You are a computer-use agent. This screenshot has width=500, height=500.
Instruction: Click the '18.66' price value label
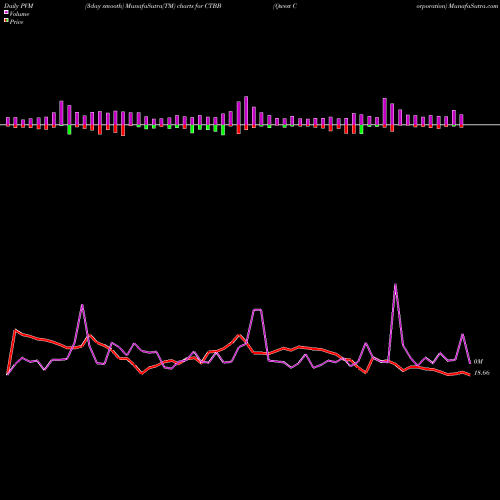[x=481, y=373]
